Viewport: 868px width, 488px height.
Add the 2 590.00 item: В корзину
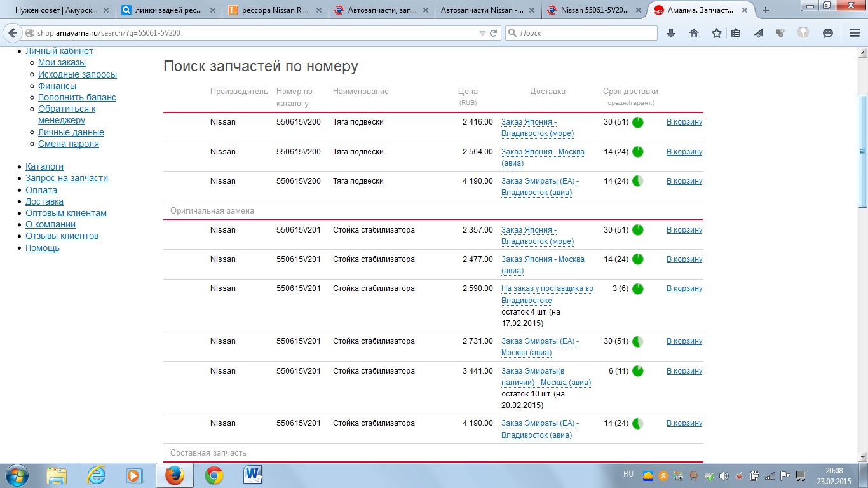684,288
